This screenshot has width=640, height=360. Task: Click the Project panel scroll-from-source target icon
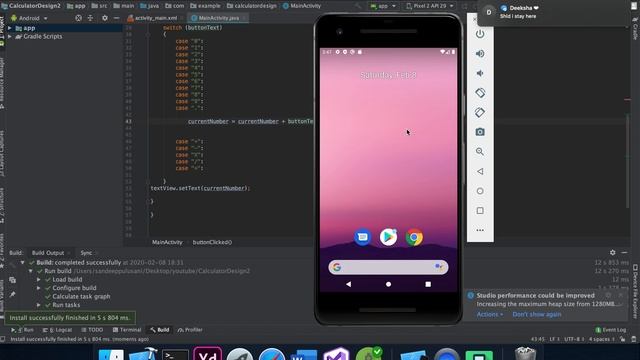[x=78, y=18]
